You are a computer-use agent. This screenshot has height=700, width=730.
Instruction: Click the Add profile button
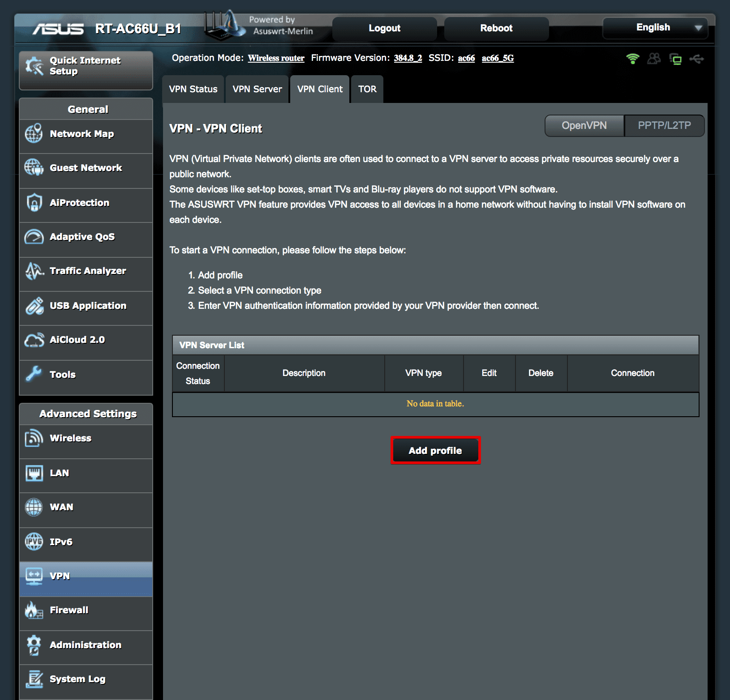tap(435, 450)
